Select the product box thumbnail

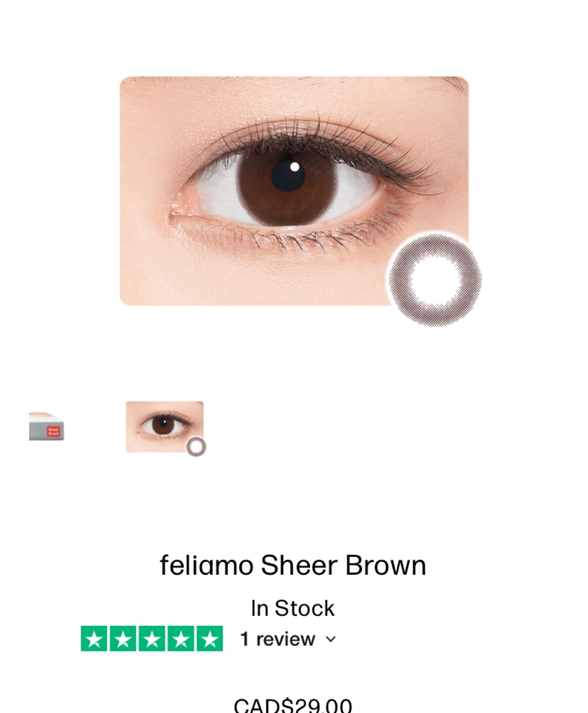point(47,426)
